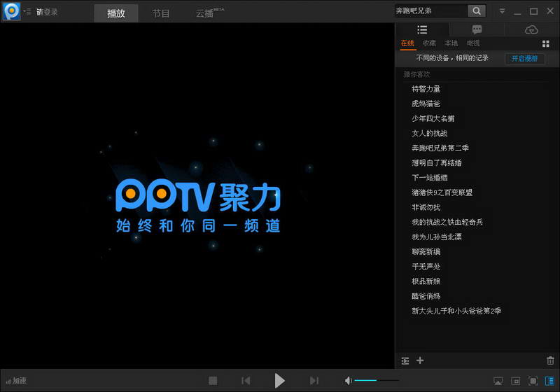
Task: Select 女人的抗战 in the list
Action: pyautogui.click(x=430, y=134)
